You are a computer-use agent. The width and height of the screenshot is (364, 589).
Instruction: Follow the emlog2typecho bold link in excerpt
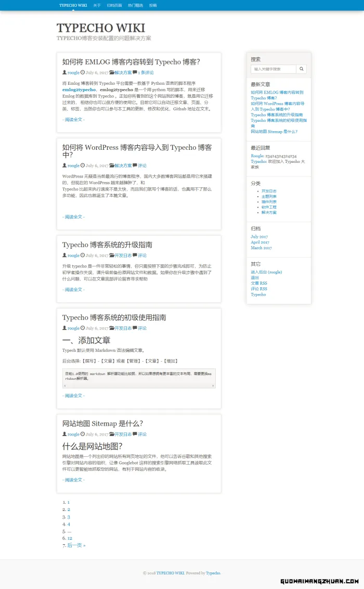tap(79, 90)
